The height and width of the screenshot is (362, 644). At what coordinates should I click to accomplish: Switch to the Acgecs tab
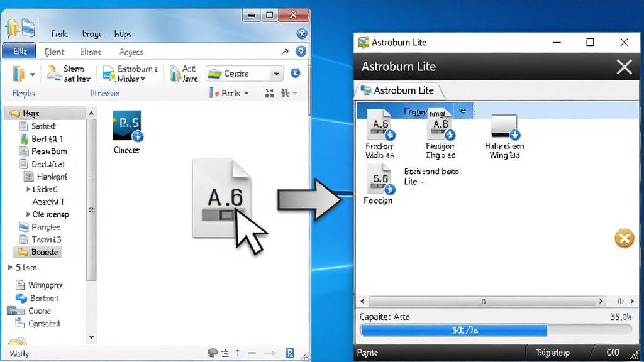point(131,52)
